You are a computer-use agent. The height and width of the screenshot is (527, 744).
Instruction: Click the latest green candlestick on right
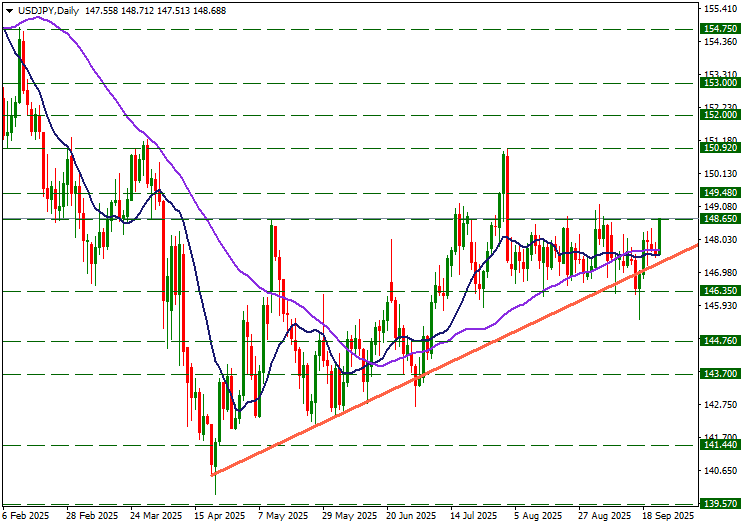tap(660, 236)
